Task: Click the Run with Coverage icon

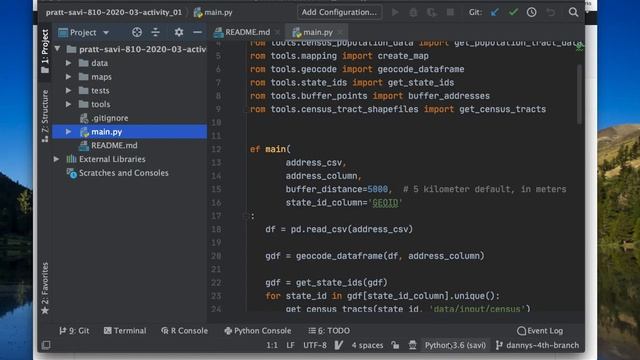Action: tap(432, 12)
